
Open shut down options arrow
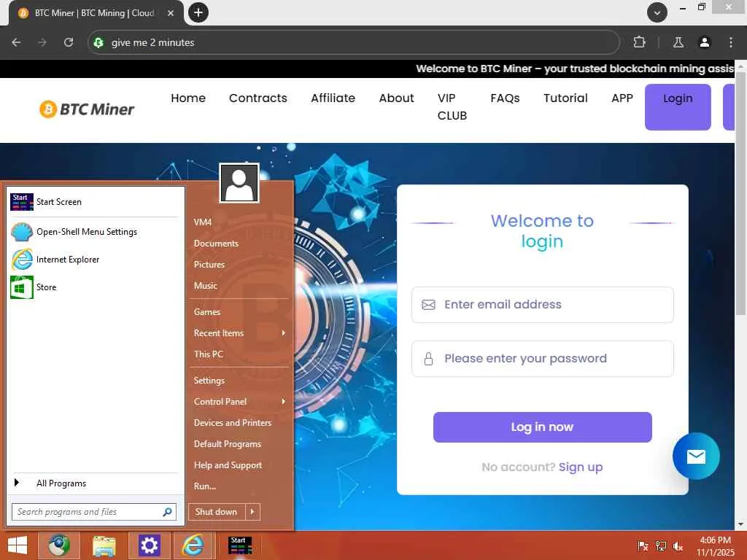coord(252,512)
